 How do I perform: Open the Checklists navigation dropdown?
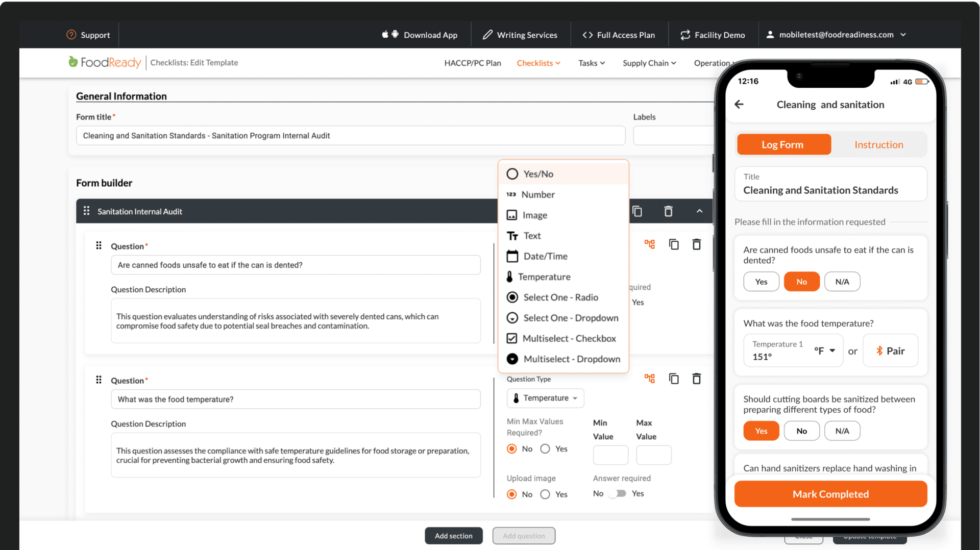click(x=538, y=63)
